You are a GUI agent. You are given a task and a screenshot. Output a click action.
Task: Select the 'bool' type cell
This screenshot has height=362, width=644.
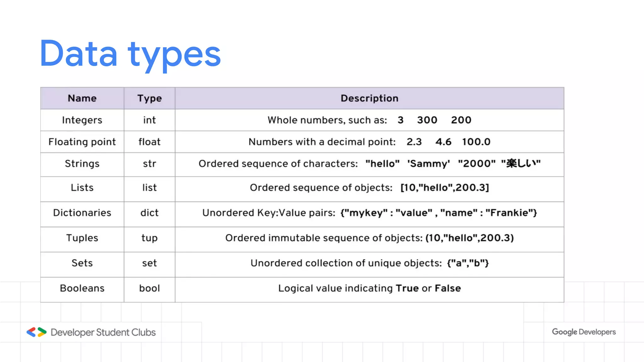point(149,288)
